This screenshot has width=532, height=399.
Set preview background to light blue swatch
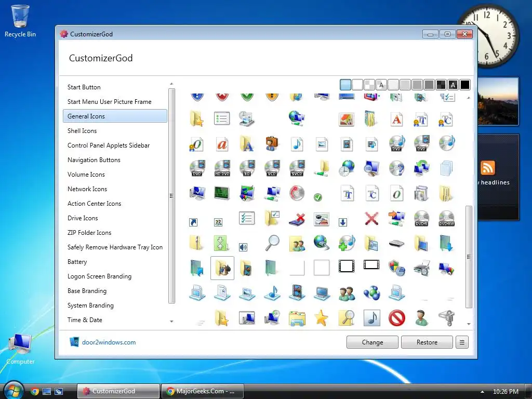[x=345, y=85]
